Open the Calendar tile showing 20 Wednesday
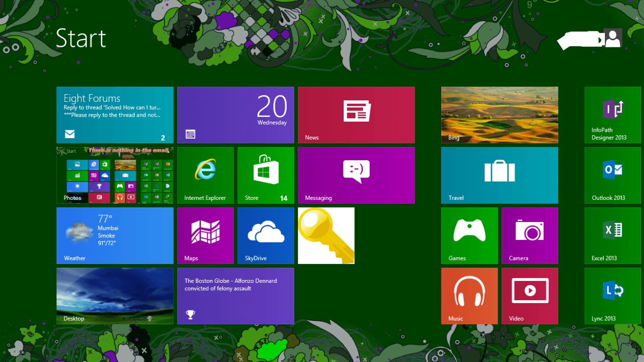The image size is (644, 362). 236,115
